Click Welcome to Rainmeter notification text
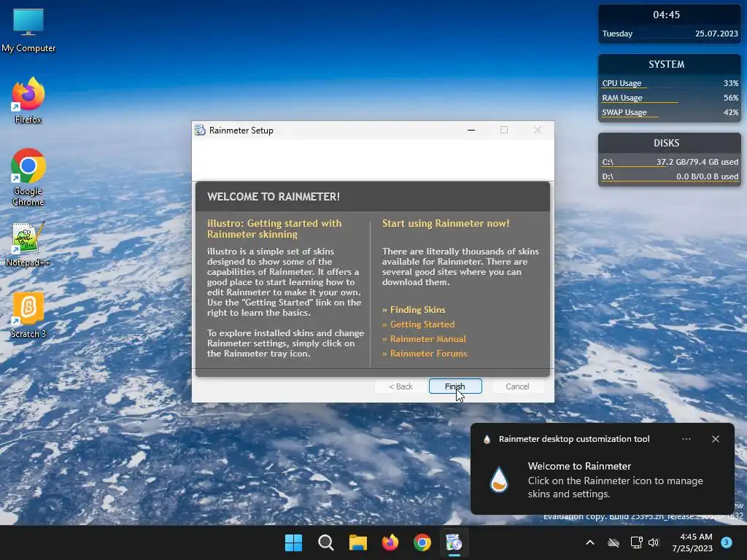This screenshot has height=560, width=747. click(x=579, y=466)
